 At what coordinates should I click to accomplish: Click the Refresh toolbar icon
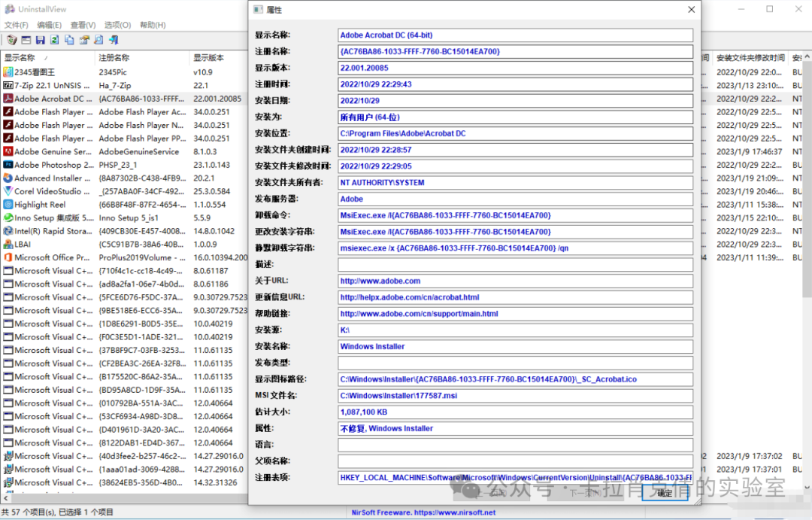[x=55, y=40]
